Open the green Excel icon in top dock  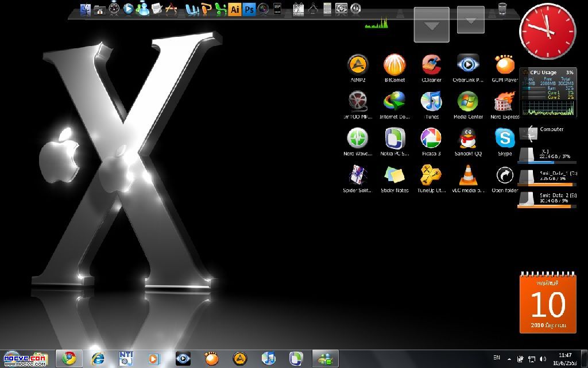pyautogui.click(x=221, y=9)
